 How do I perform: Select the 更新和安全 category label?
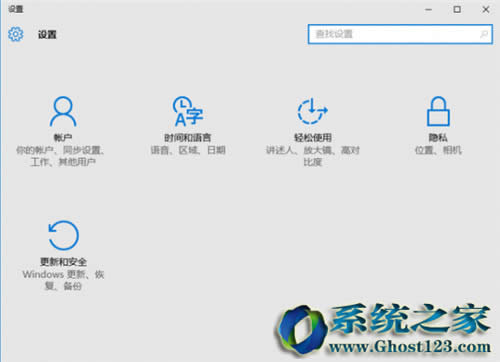point(63,262)
